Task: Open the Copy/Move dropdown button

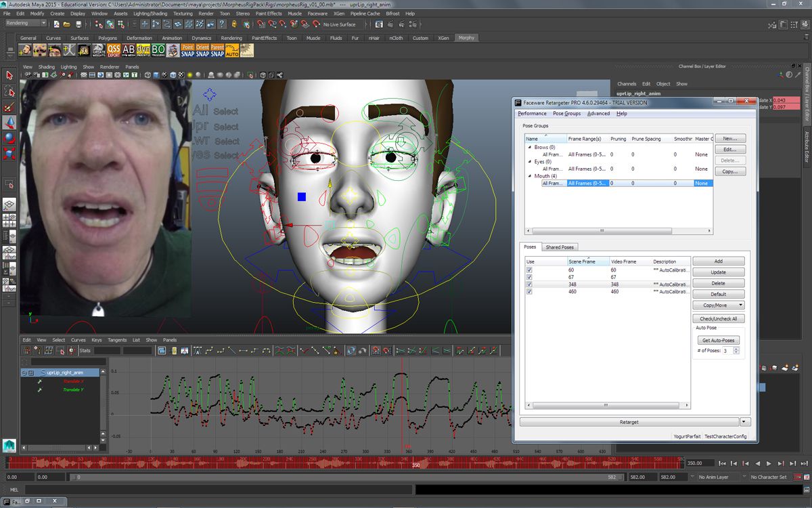Action: (719, 305)
